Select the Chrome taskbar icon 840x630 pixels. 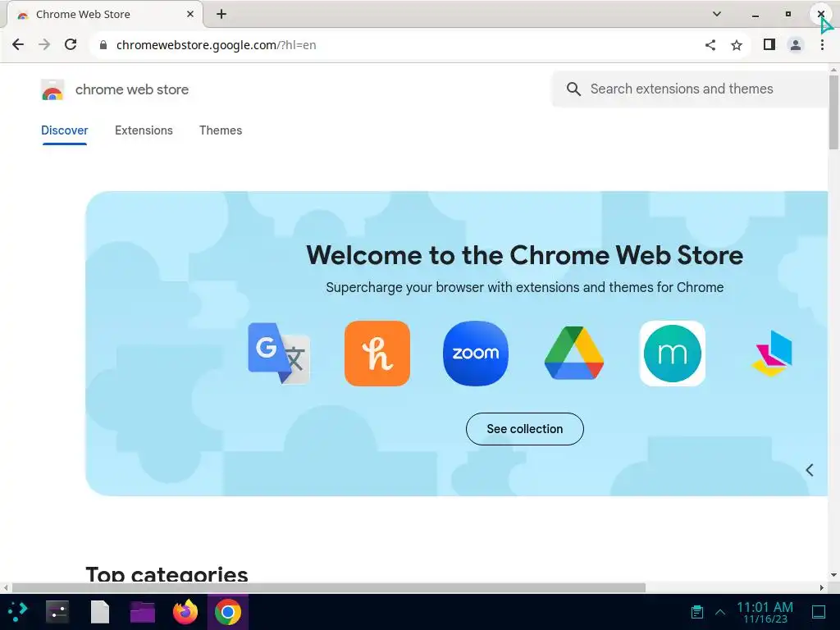228,612
